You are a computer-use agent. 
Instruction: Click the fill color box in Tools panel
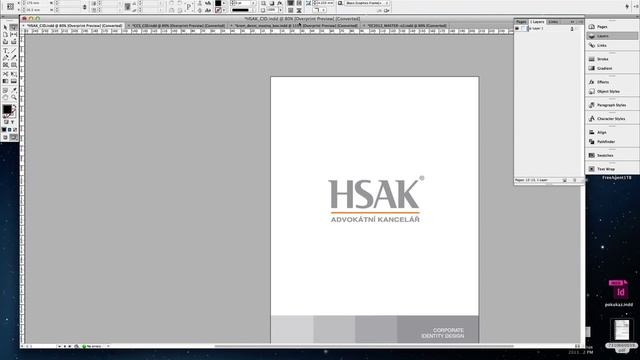7,109
